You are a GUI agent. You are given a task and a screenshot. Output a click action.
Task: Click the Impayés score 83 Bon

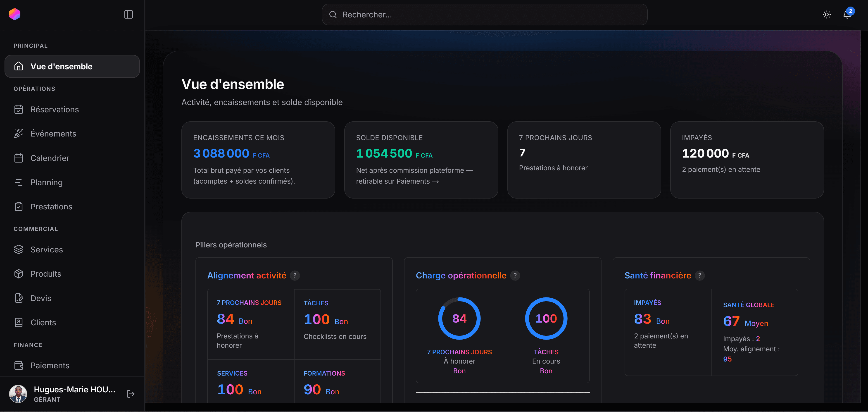coord(652,319)
